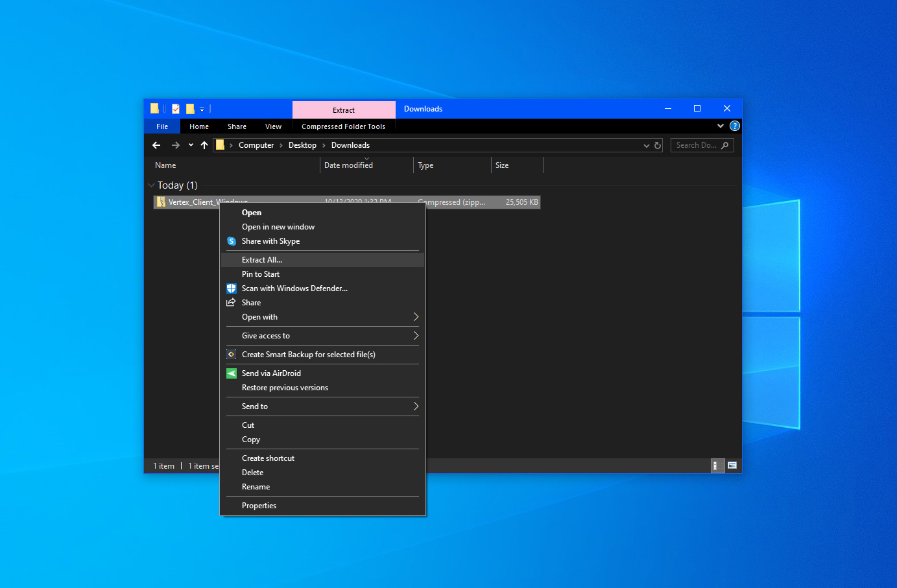Click the New Folder icon in title bar
Screen dimensions: 897x588
tap(190, 109)
